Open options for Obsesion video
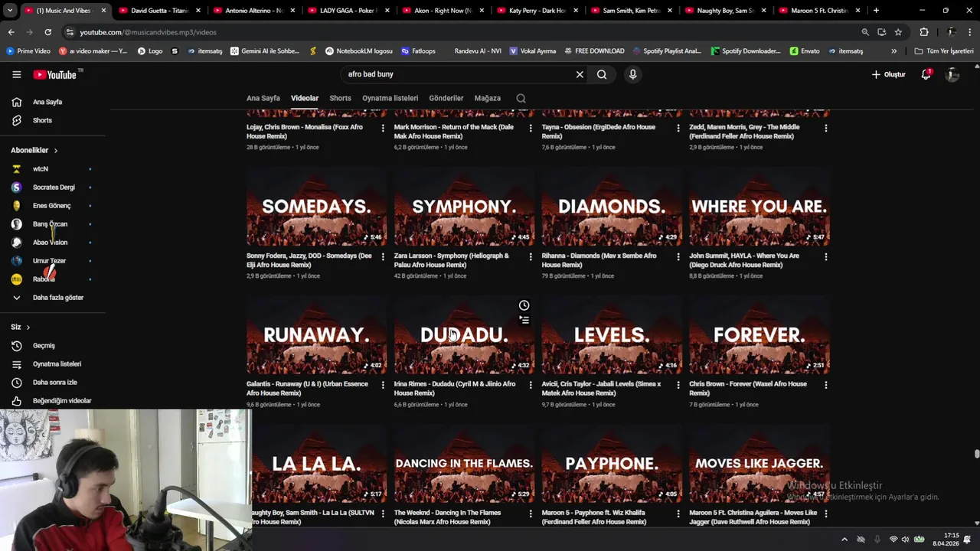 tap(678, 128)
